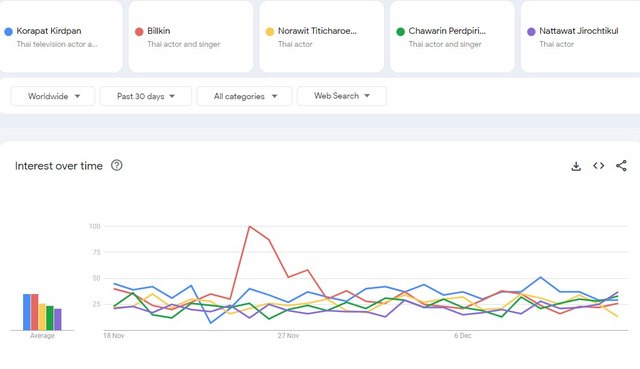
Task: Open the All categories dropdown
Action: tap(244, 96)
